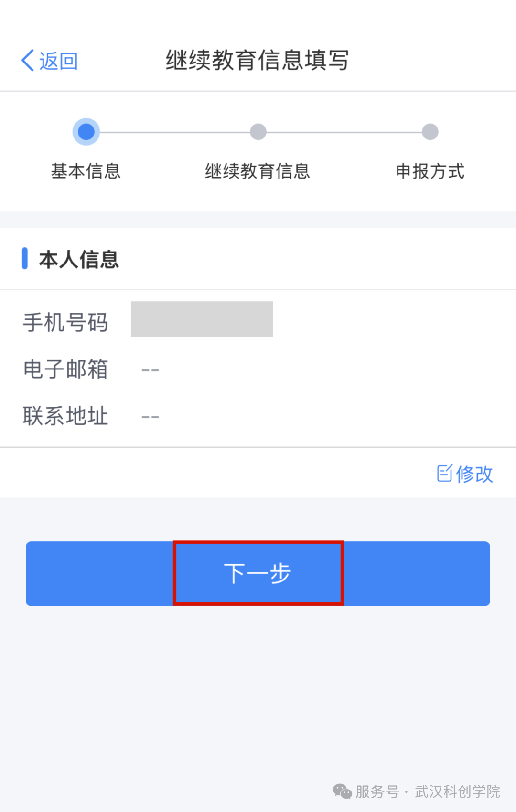Select the 联系地址 empty value area
Viewport: 516px width, 812px height.
[150, 416]
